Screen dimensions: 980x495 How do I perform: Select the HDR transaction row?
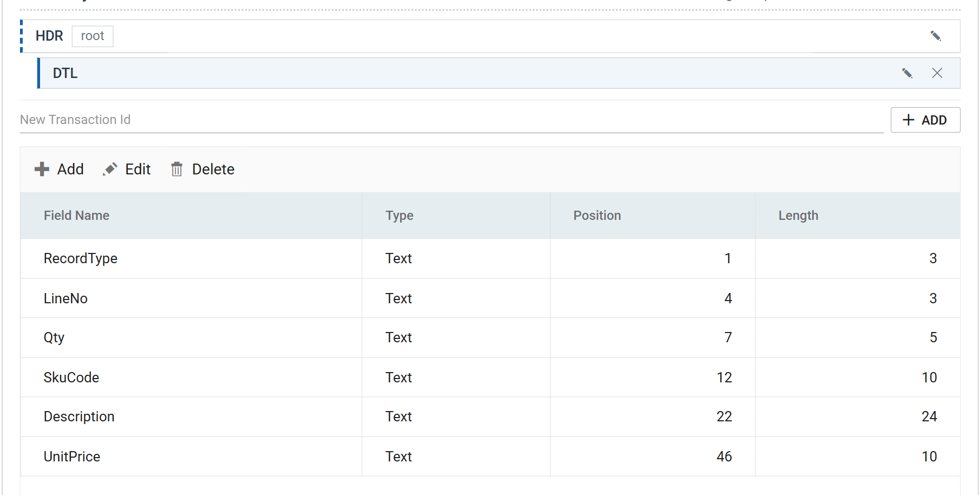pyautogui.click(x=491, y=36)
